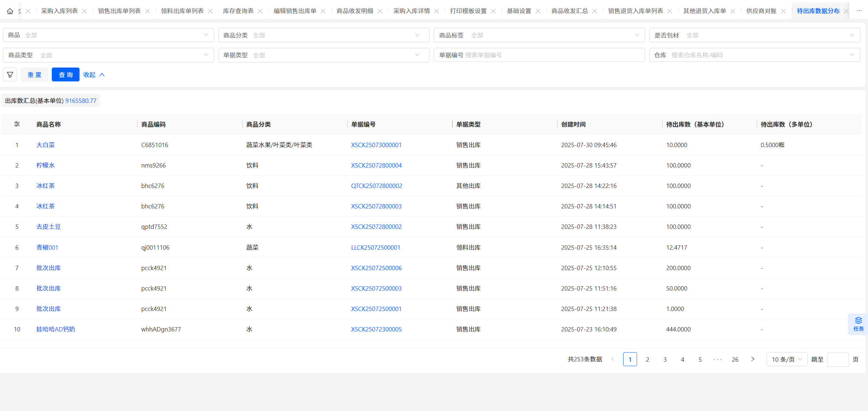Viewport: 868px width, 411px height.
Task: Open document QTCK25072800002 link
Action: (377, 186)
